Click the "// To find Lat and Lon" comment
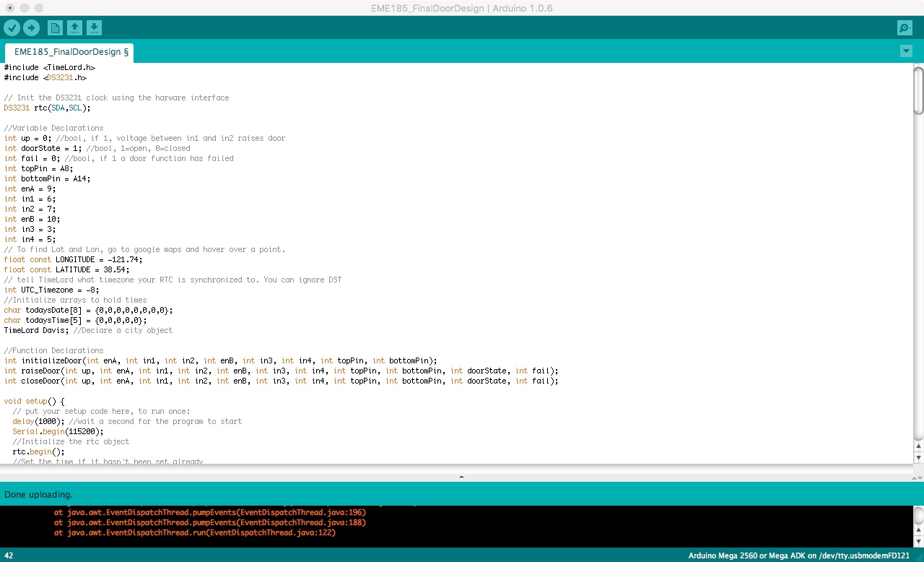Viewport: 924px width, 562px height. tap(144, 249)
